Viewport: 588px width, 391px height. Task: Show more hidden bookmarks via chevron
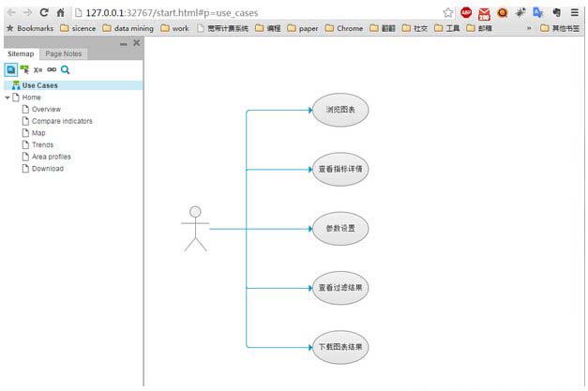coord(529,28)
